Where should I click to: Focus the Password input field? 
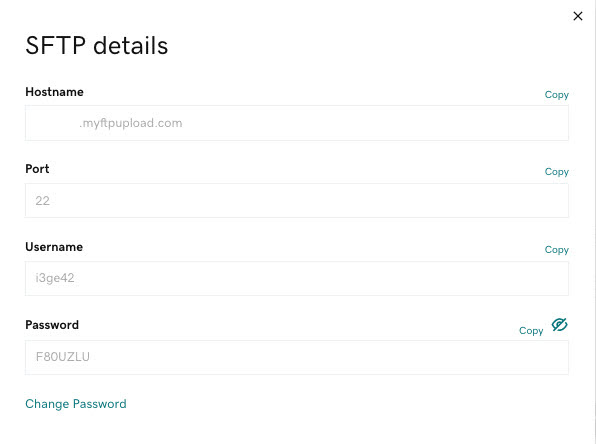coord(297,357)
